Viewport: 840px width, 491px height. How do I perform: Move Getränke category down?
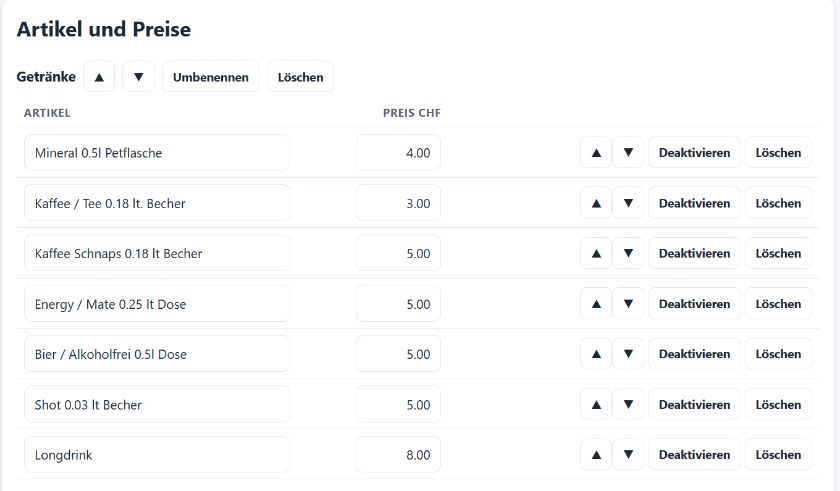pos(138,77)
